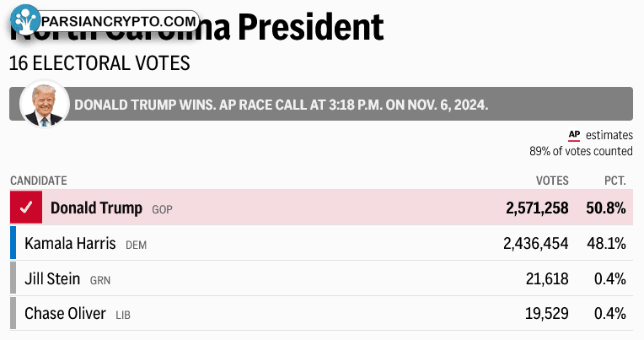Click the ParsianCrypto logo icon

click(x=25, y=19)
